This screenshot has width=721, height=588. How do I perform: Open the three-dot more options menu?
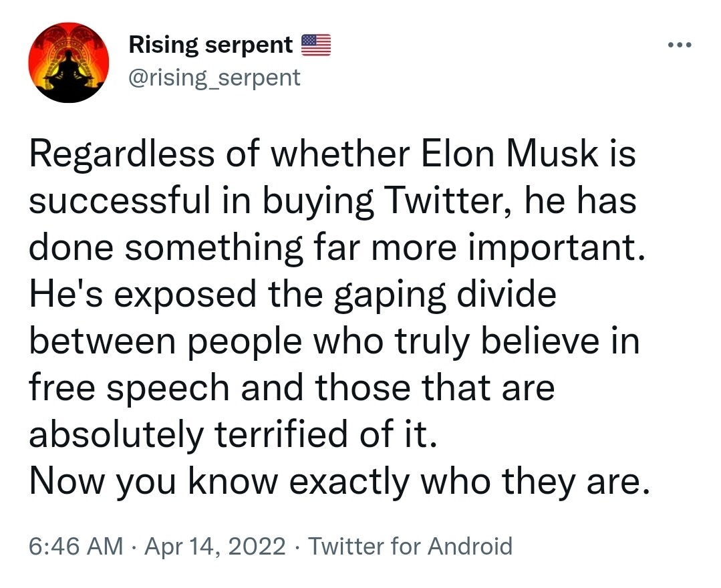tap(680, 45)
